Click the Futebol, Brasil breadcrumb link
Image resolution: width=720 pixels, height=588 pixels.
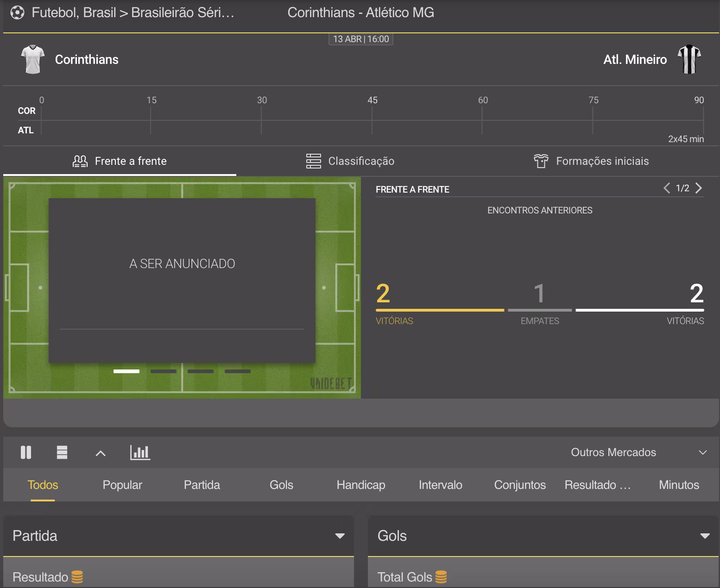[74, 13]
